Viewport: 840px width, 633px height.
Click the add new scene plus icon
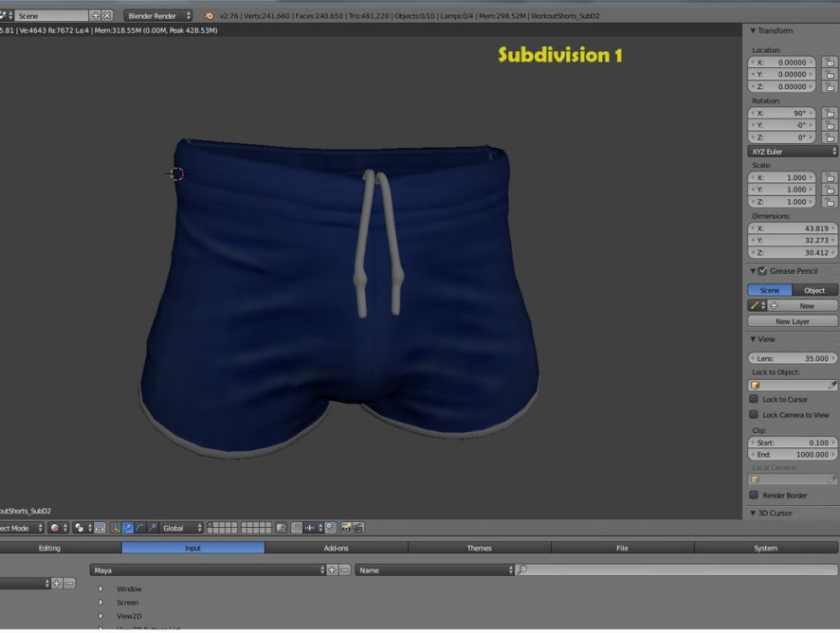point(95,16)
